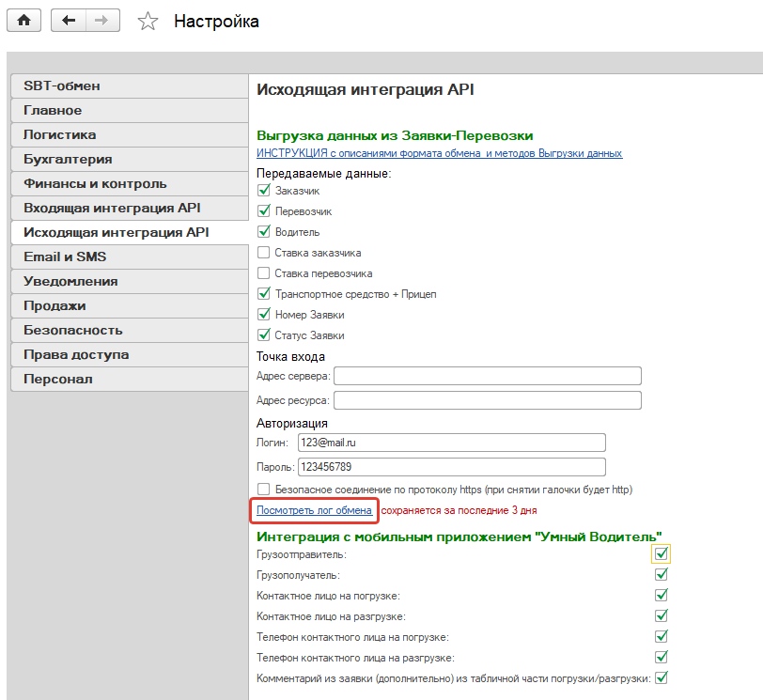The width and height of the screenshot is (763, 700).
Task: Switch to the Безопасность tab
Action: tap(130, 331)
